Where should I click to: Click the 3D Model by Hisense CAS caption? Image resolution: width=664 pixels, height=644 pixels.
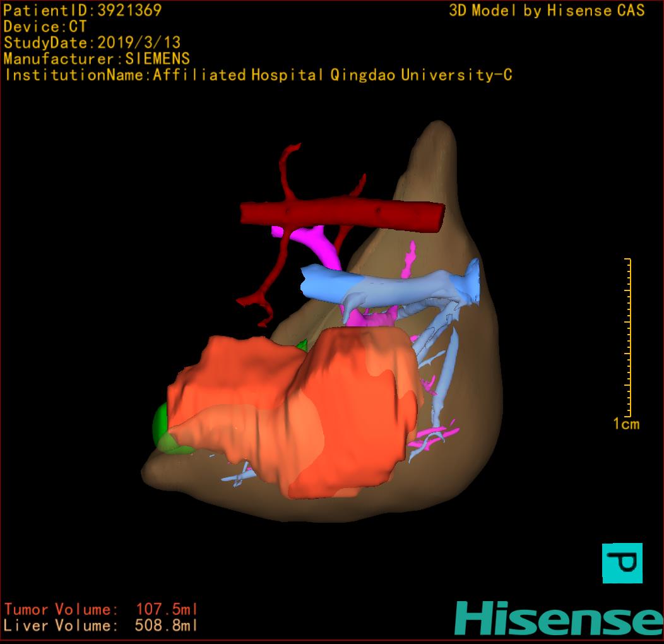click(x=547, y=11)
